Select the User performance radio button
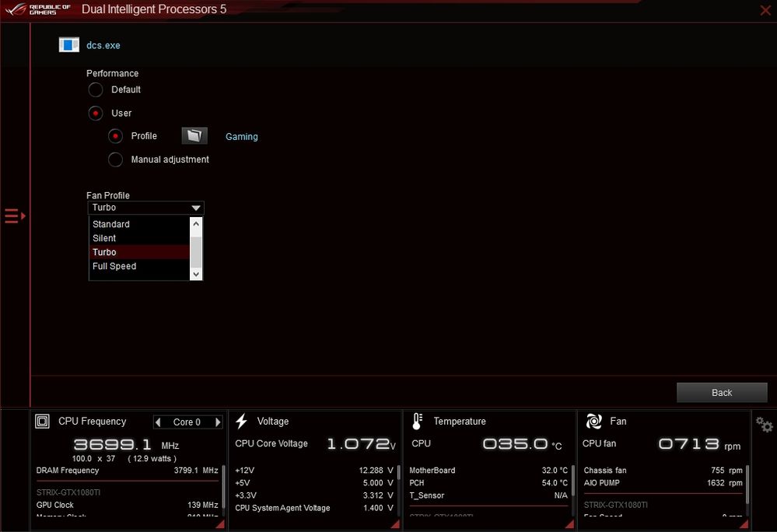The height and width of the screenshot is (532, 777). (x=96, y=114)
